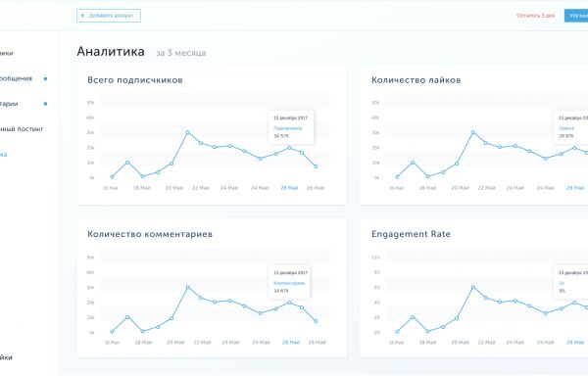The height and width of the screenshot is (376, 588).
Task: Click highlighted 28 Май label in Engagement Rate chart
Action: point(575,343)
